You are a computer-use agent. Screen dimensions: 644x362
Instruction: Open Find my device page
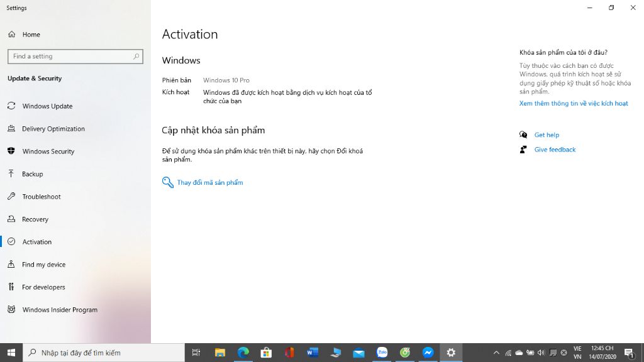pyautogui.click(x=36, y=265)
